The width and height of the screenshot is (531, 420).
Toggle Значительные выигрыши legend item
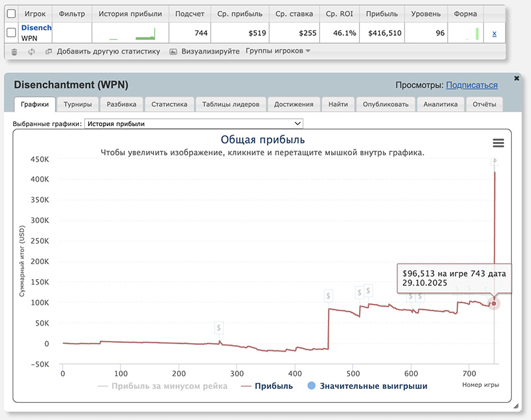tap(367, 385)
